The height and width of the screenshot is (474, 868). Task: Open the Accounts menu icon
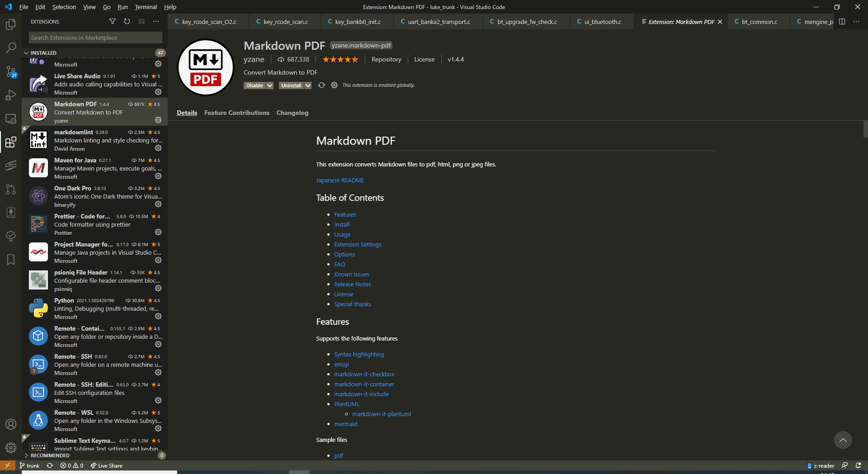11,424
